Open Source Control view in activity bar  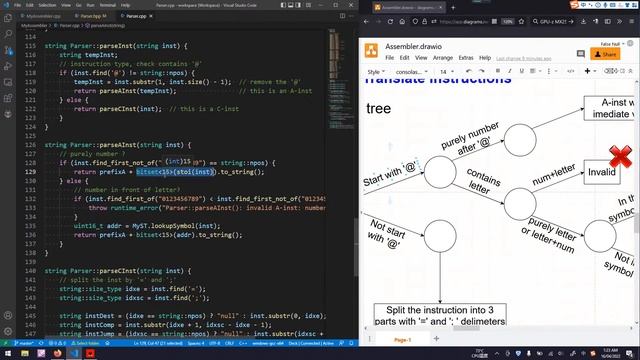(x=8, y=51)
